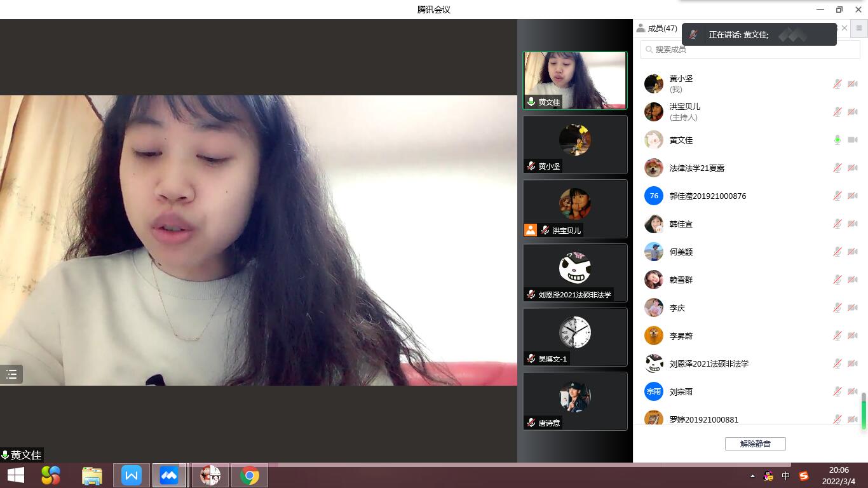Open the Windows Start button
This screenshot has width=868, height=488.
point(15,475)
